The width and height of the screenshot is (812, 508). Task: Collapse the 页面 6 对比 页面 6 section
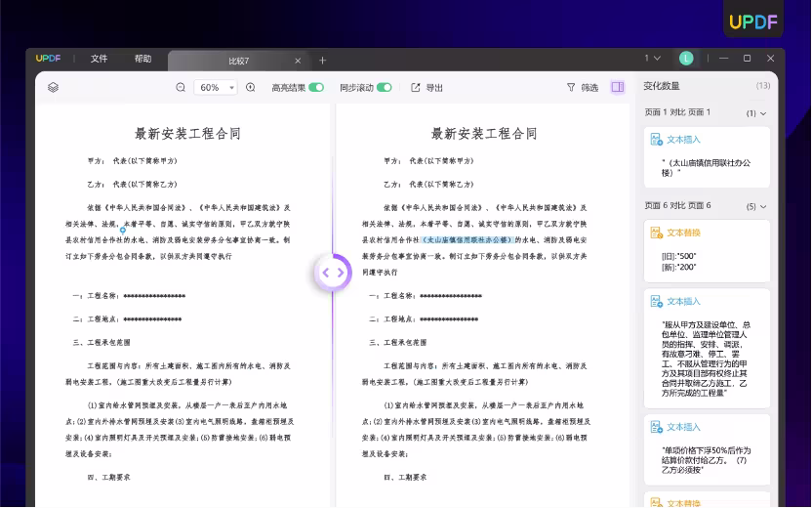pyautogui.click(x=763, y=206)
